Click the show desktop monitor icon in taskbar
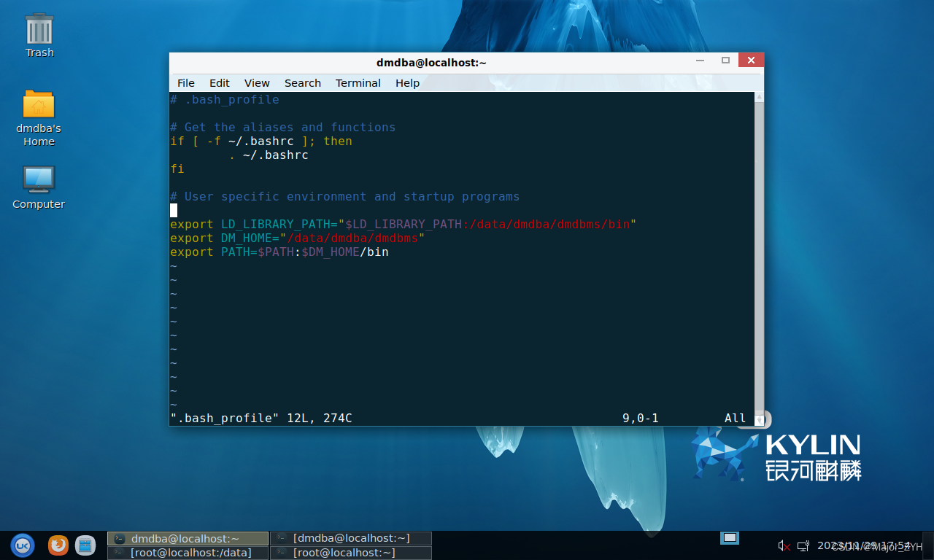This screenshot has width=934, height=560. (x=730, y=538)
